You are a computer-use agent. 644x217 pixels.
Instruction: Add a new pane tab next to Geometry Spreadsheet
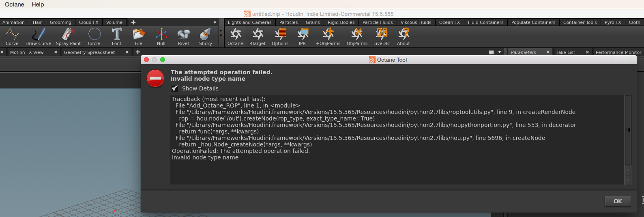click(138, 52)
